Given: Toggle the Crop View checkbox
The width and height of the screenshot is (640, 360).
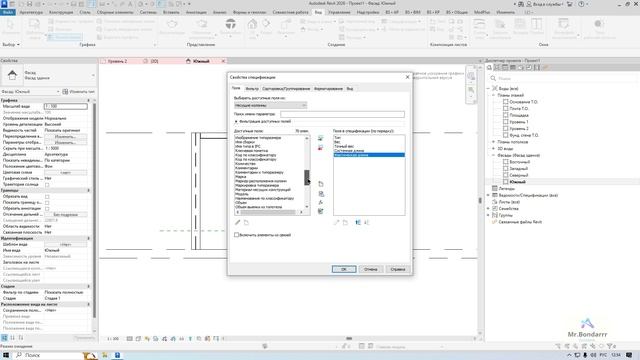Looking at the screenshot, I should (47, 196).
